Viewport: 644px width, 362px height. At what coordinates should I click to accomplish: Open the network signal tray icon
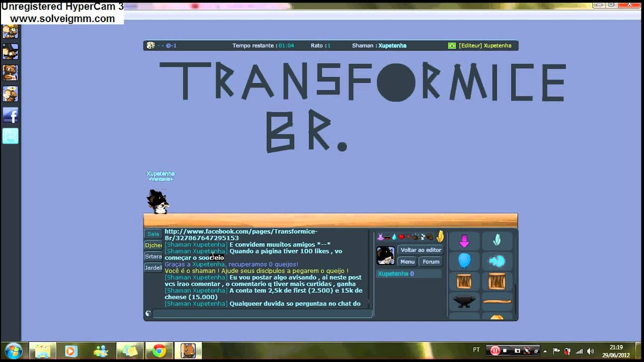coord(579,351)
